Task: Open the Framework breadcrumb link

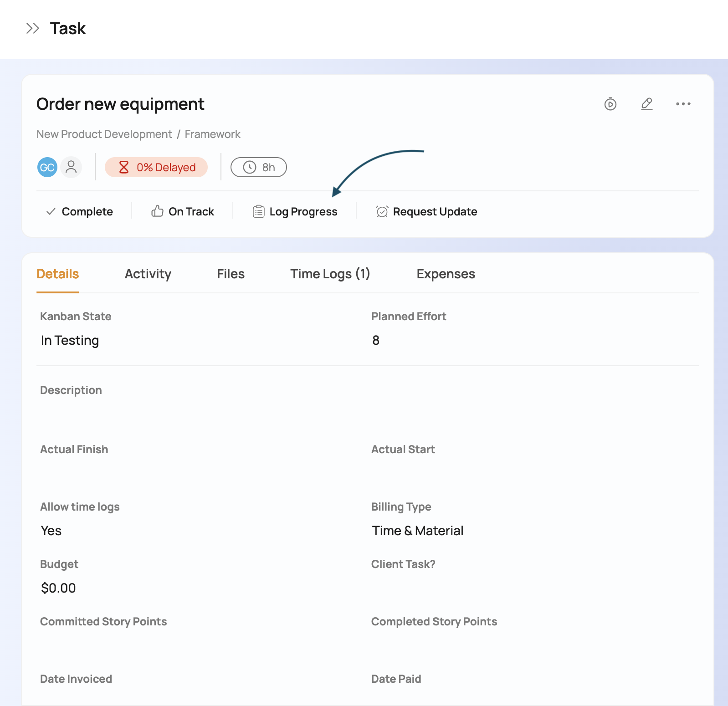Action: pyautogui.click(x=212, y=134)
